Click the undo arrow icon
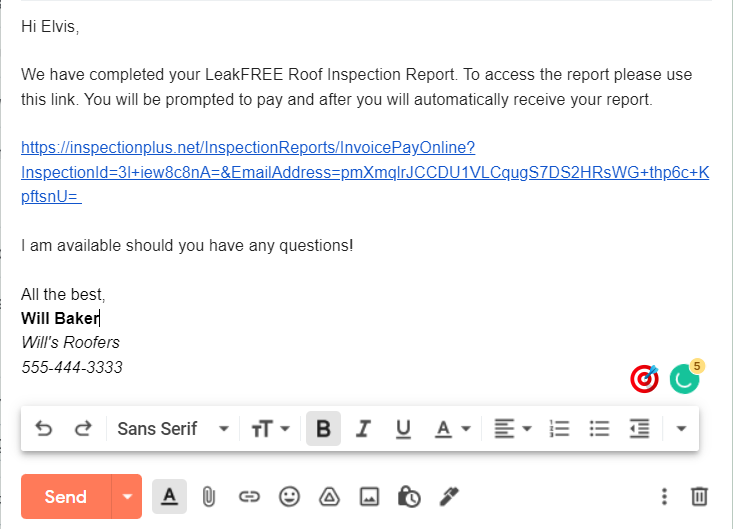This screenshot has width=733, height=529. (x=44, y=429)
